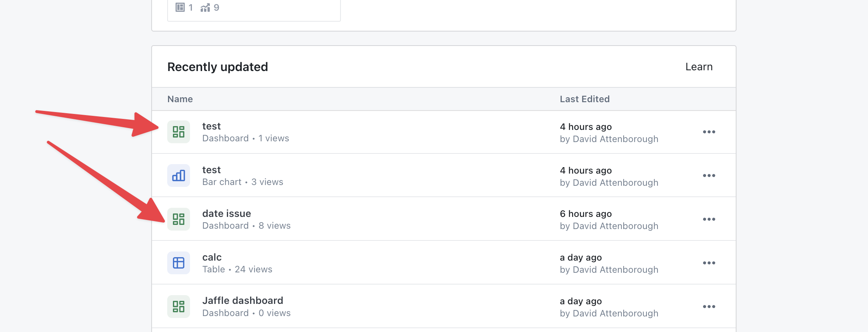Open the three-dot menu next to "calc"

tap(709, 262)
